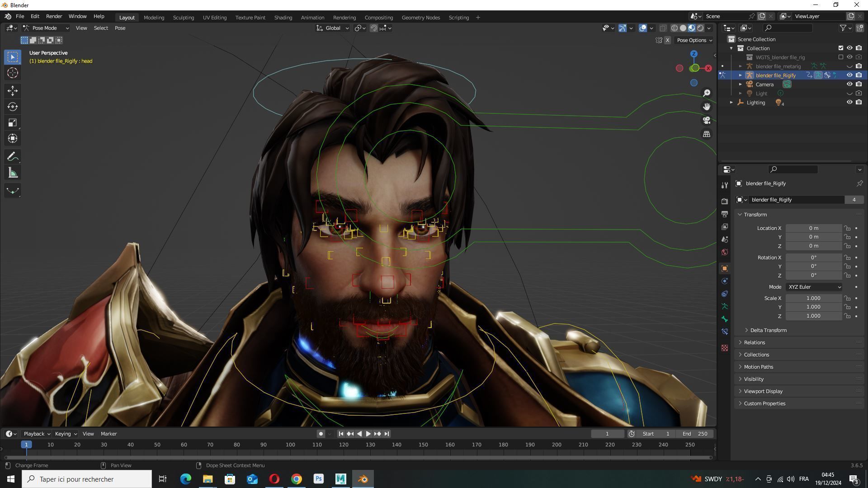868x488 pixels.
Task: Open the XYZ Euler rotation mode dropdown
Action: (814, 287)
